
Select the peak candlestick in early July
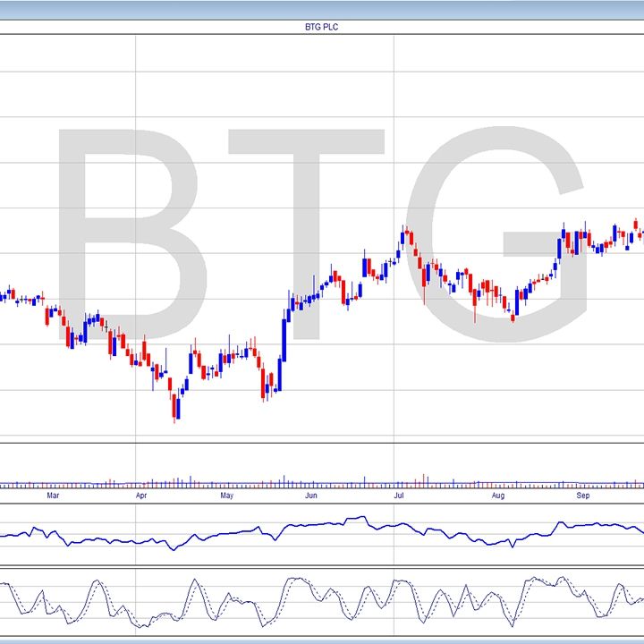click(405, 236)
